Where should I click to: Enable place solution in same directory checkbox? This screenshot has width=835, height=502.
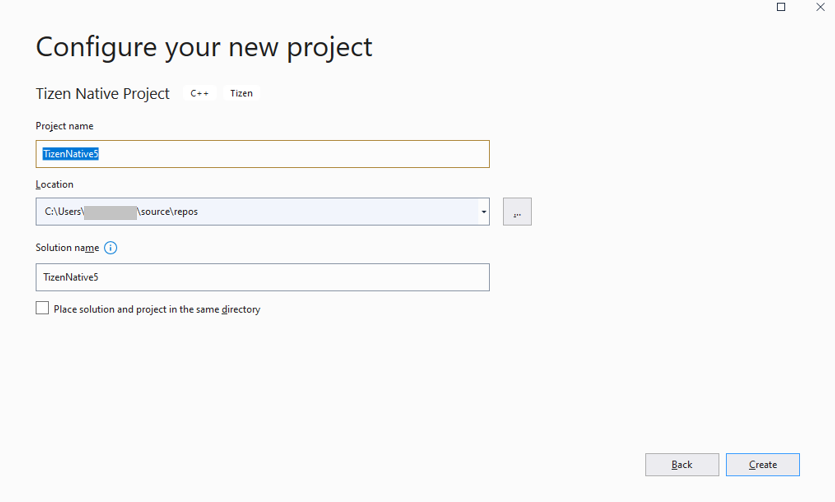42,308
